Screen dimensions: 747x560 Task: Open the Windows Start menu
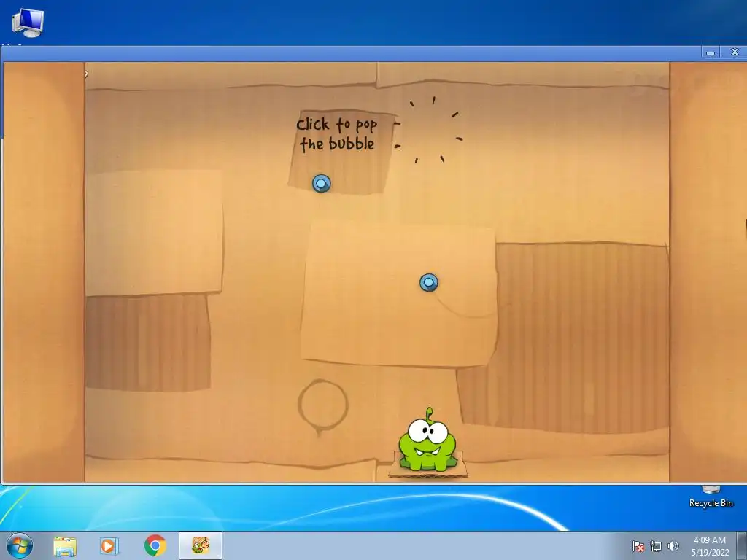pyautogui.click(x=20, y=545)
